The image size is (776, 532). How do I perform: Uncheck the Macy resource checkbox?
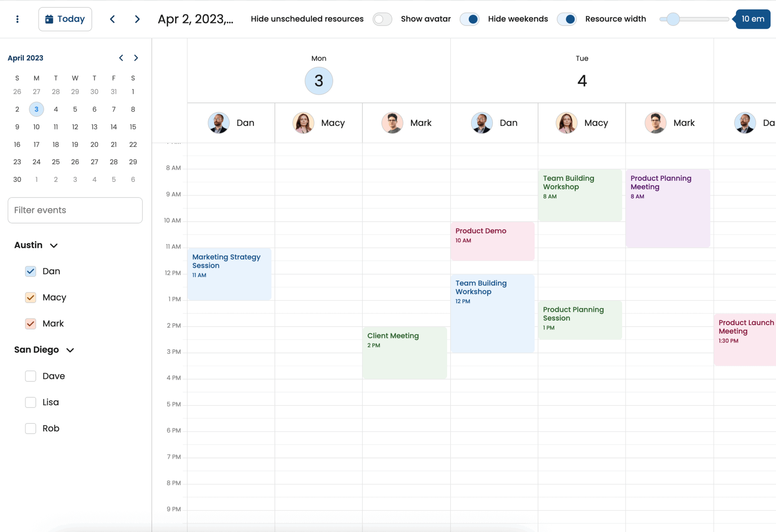point(31,297)
